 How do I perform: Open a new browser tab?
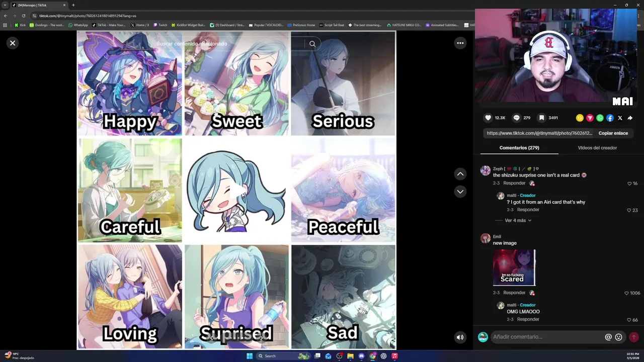pos(73,5)
